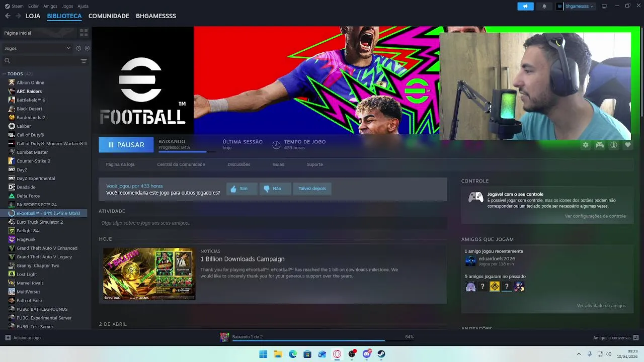644x362 pixels.
Task: Open File Explorer from taskbar
Action: point(278,354)
